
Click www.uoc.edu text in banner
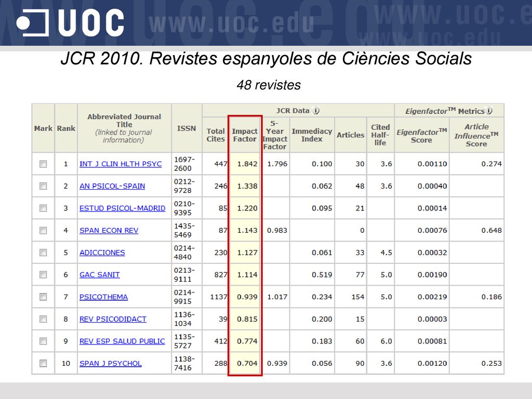[x=231, y=23]
